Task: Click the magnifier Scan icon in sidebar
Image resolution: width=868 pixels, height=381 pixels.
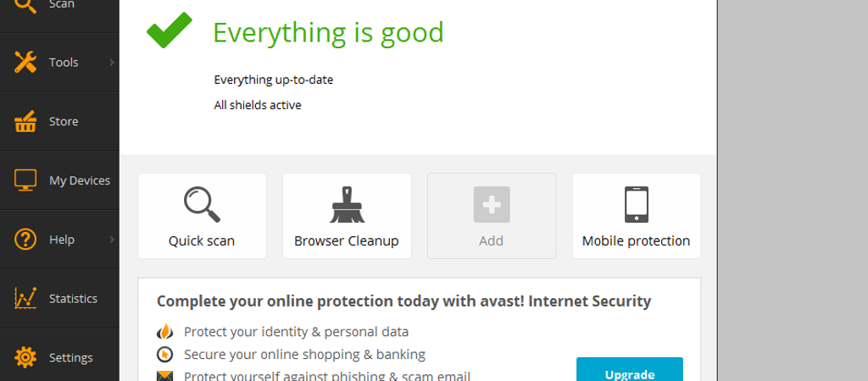Action: point(25,4)
